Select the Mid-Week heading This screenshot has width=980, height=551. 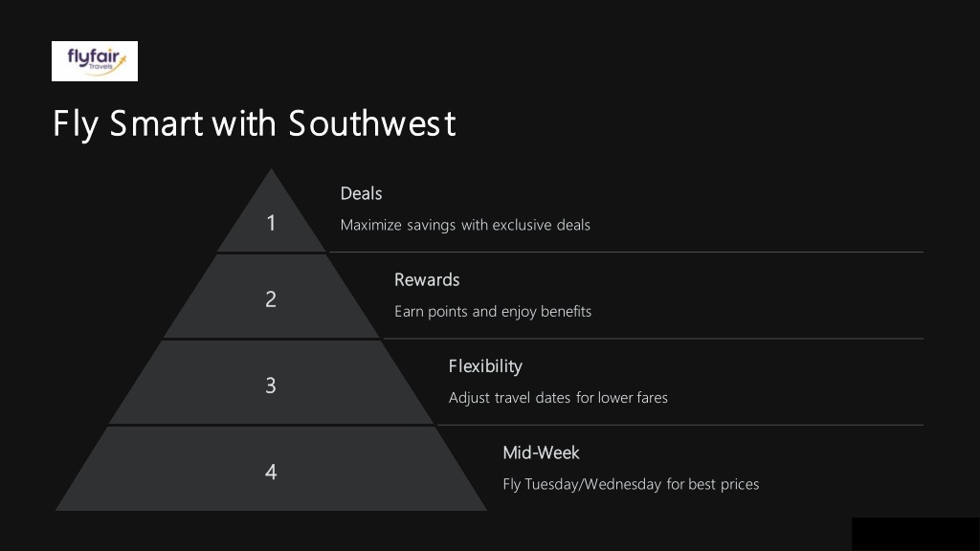(x=542, y=452)
